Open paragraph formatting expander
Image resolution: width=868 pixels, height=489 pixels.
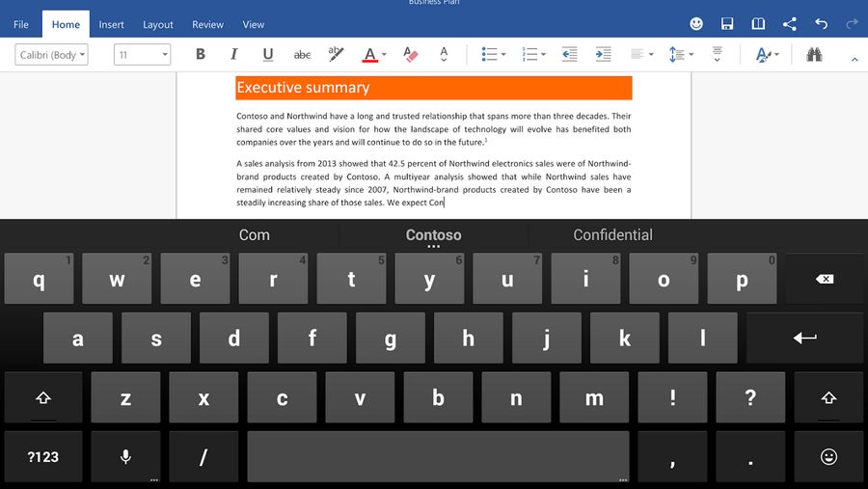pyautogui.click(x=717, y=54)
